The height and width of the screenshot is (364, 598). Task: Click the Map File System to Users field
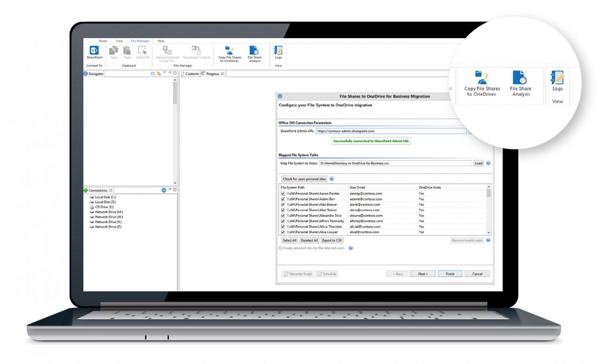click(395, 163)
